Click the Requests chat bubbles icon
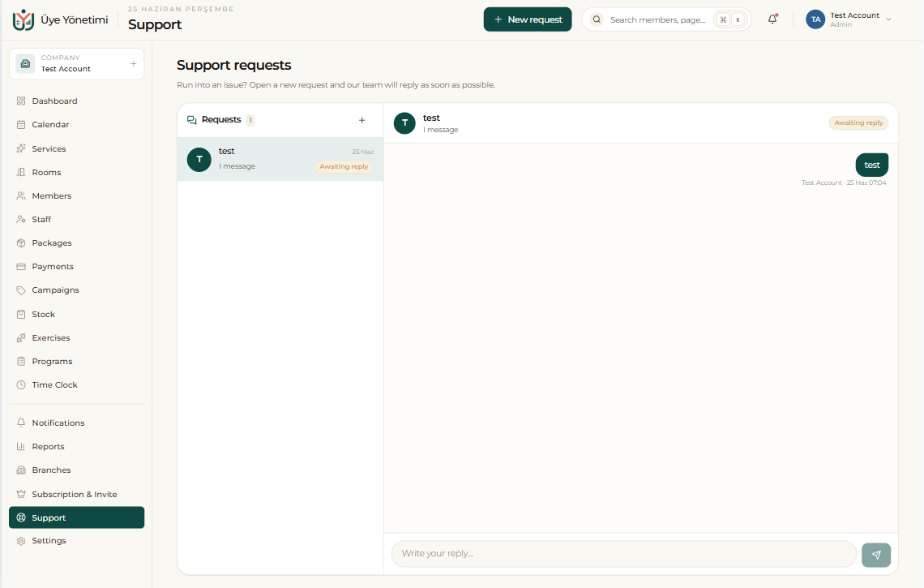This screenshot has height=588, width=924. click(192, 120)
